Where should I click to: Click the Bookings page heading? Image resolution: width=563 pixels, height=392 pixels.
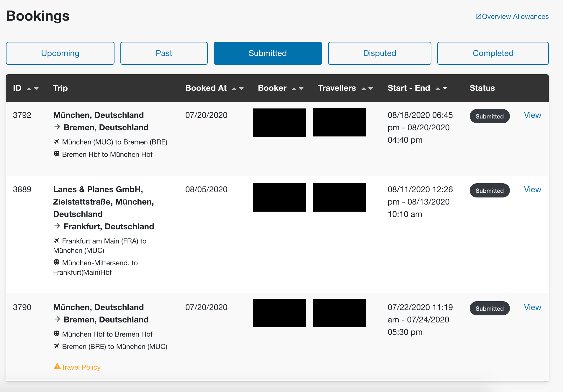click(x=38, y=16)
